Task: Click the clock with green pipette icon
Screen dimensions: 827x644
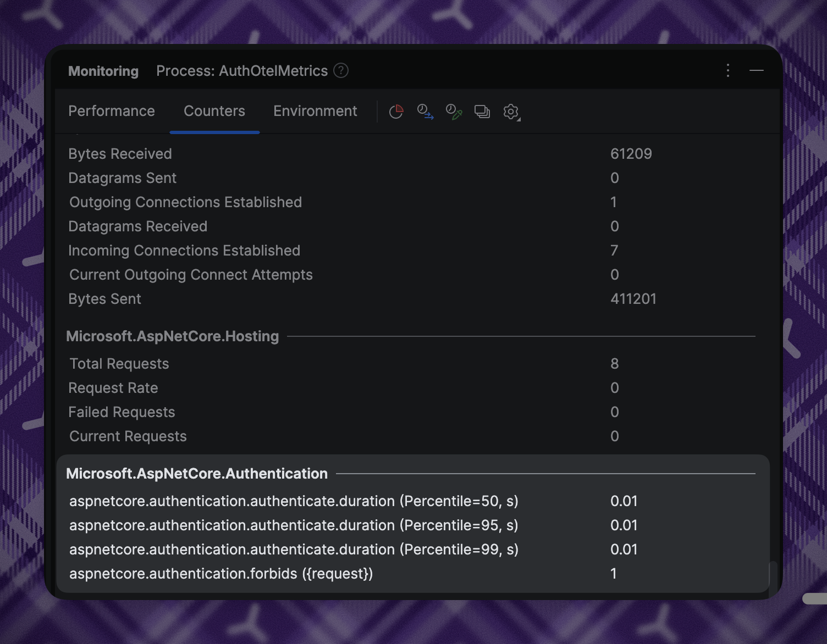Action: (x=454, y=112)
